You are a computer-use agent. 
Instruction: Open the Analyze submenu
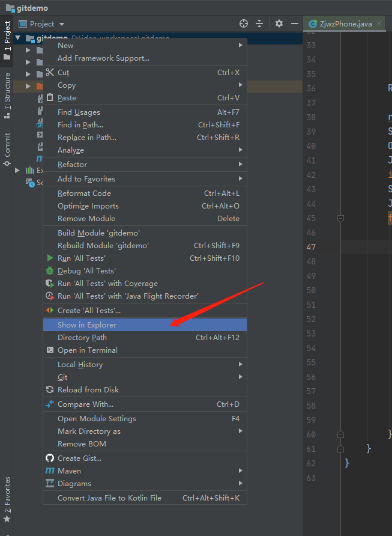pyautogui.click(x=145, y=150)
